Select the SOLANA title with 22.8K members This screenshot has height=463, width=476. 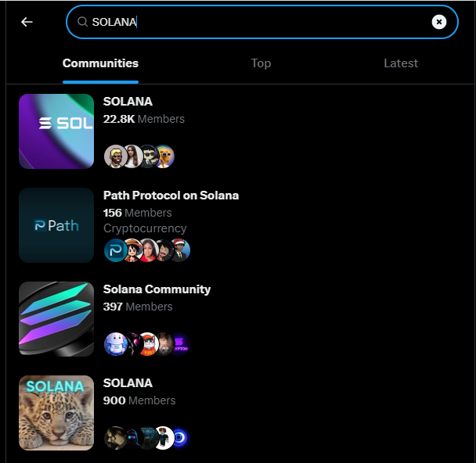tap(128, 101)
